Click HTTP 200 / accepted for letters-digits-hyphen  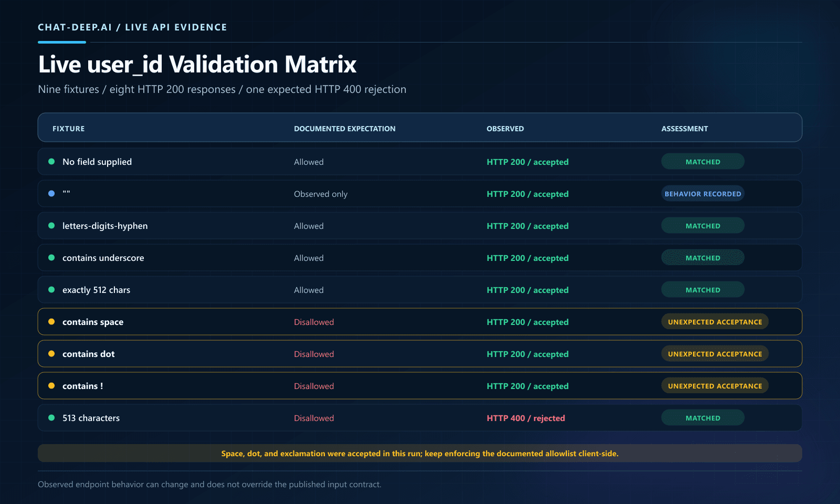pyautogui.click(x=528, y=226)
